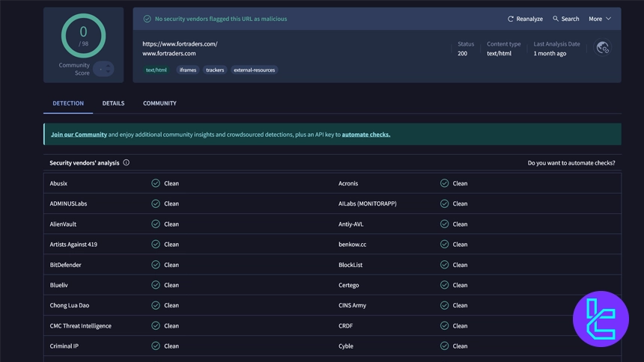Click the clean check icon for BitDefender
The height and width of the screenshot is (362, 644).
156,265
